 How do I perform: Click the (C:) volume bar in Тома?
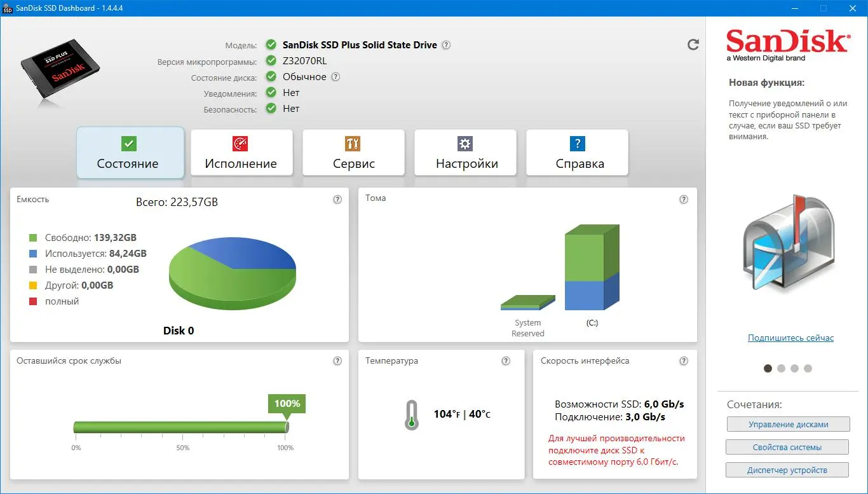coord(592,268)
